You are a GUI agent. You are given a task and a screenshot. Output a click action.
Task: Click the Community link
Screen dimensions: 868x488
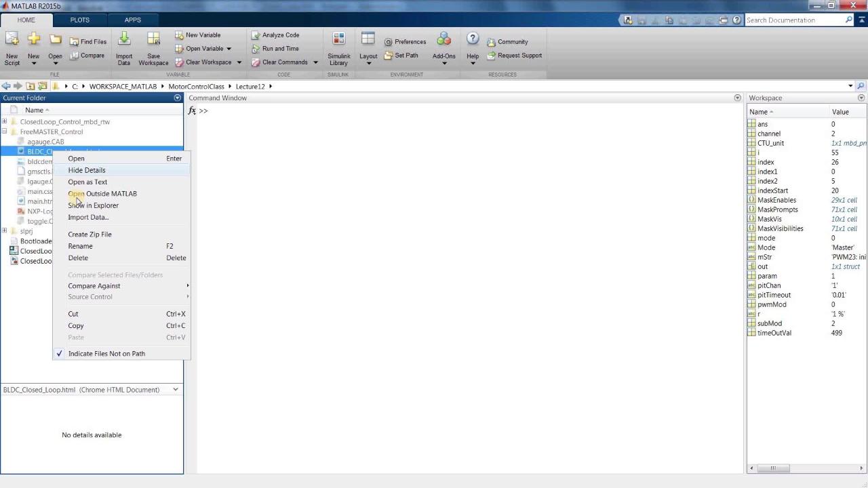pos(512,42)
